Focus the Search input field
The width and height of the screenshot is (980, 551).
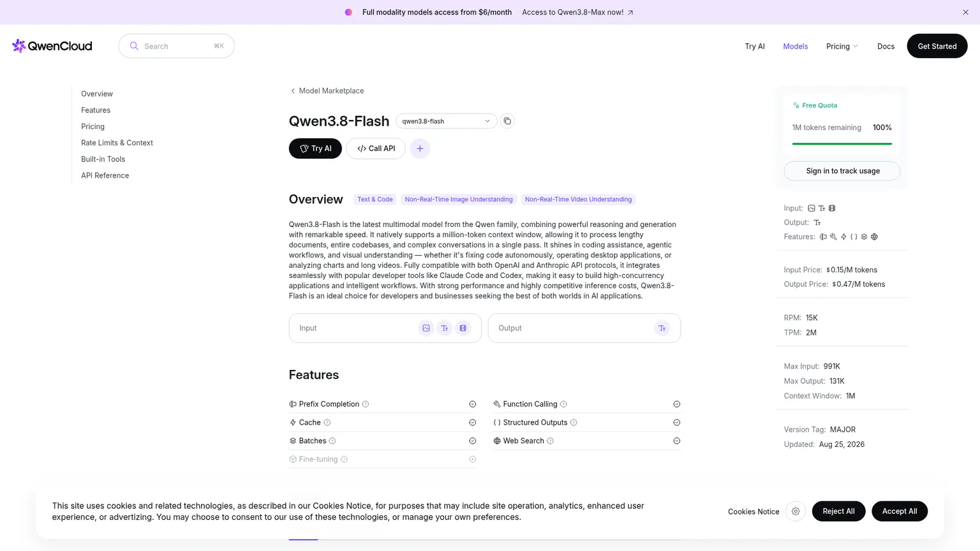pyautogui.click(x=177, y=46)
